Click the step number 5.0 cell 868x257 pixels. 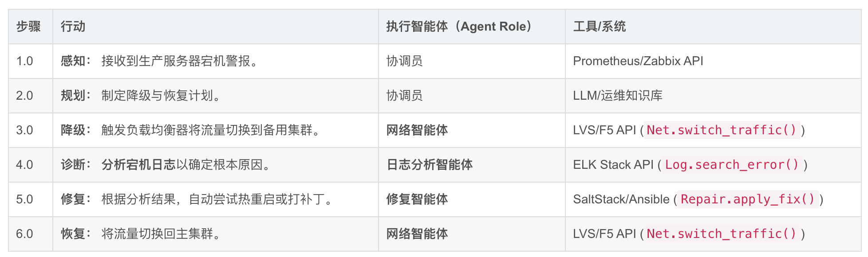tap(24, 199)
